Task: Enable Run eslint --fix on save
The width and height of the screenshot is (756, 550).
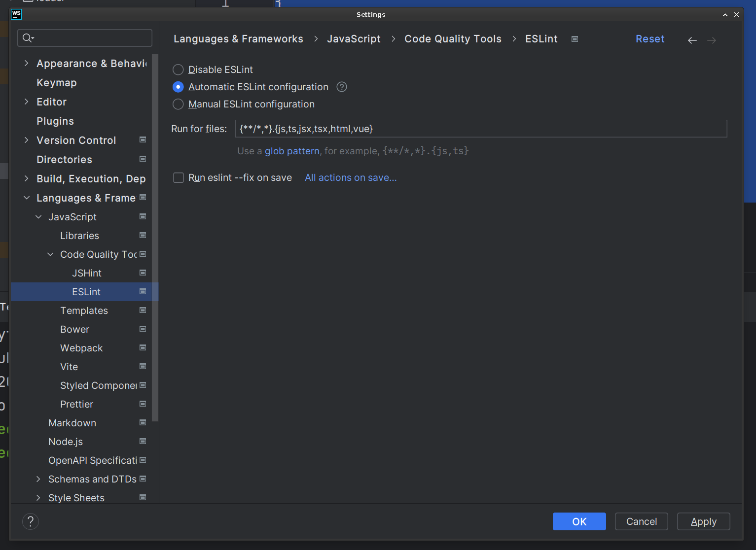Action: click(x=179, y=177)
